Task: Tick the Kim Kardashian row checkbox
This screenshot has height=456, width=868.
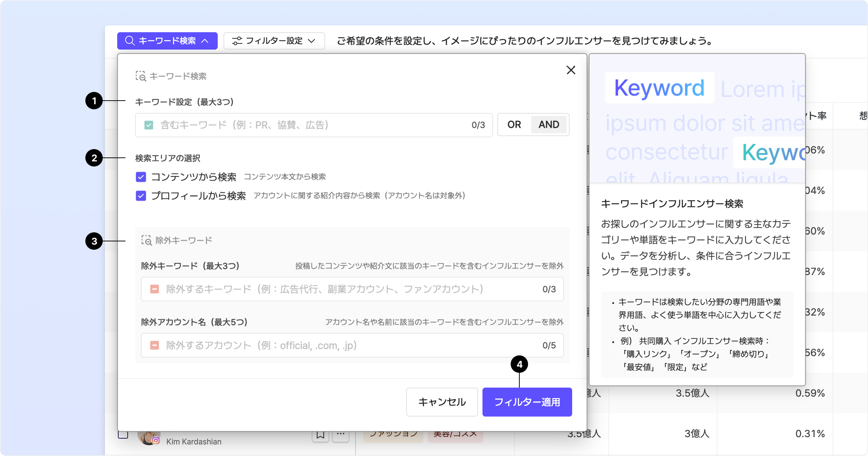Action: coord(123,434)
